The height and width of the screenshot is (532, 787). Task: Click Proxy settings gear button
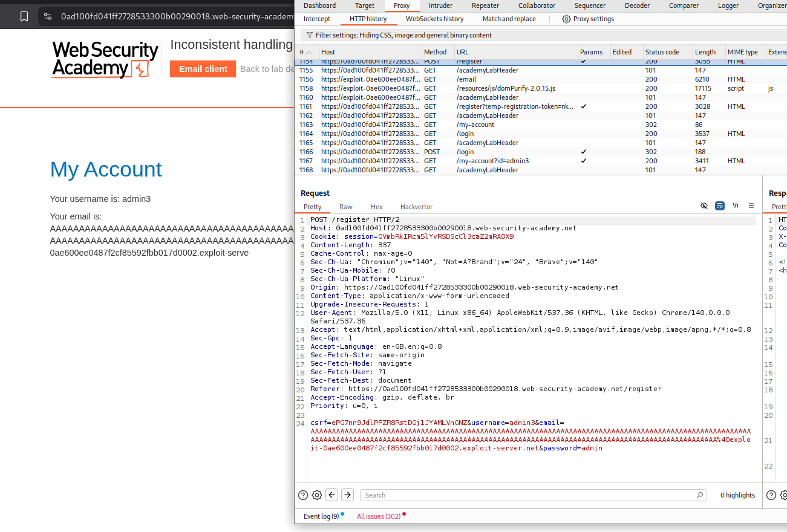pos(587,19)
